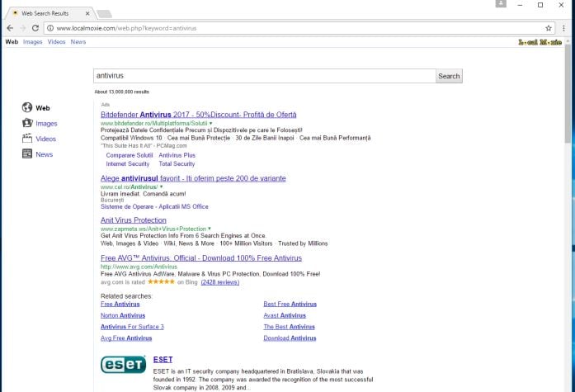The height and width of the screenshot is (392, 575).
Task: Open the Internet Security sitelink
Action: point(128,164)
